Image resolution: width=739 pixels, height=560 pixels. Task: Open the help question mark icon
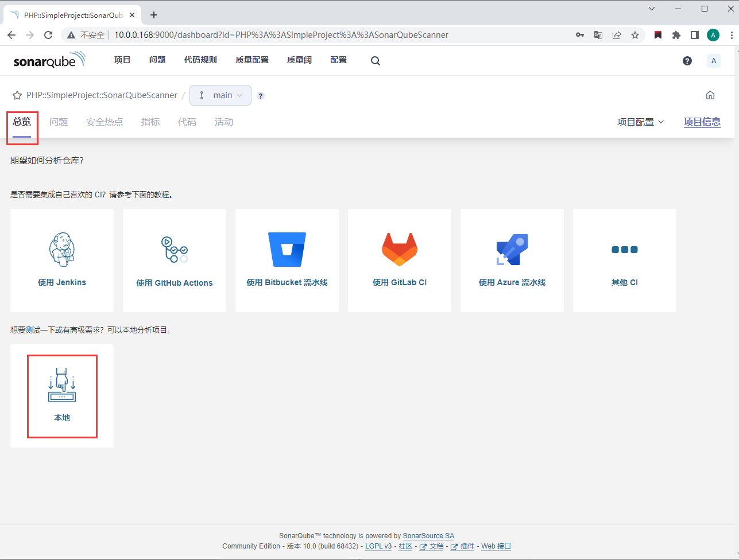[x=687, y=61]
